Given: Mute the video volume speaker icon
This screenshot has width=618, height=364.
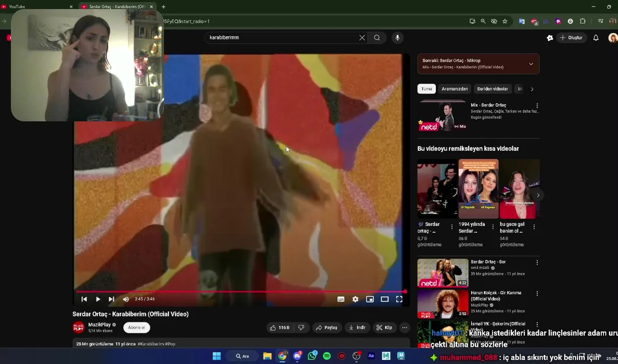Looking at the screenshot, I should click(x=126, y=299).
